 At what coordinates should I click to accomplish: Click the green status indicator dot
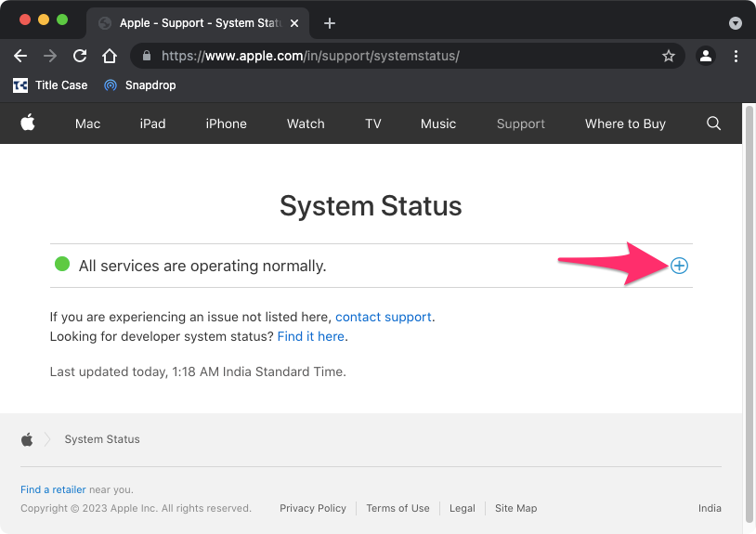click(62, 264)
